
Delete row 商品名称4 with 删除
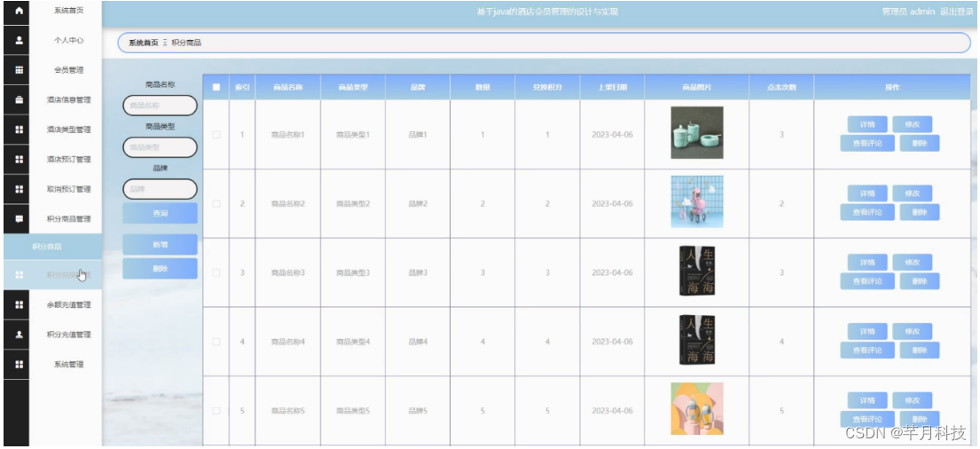920,351
